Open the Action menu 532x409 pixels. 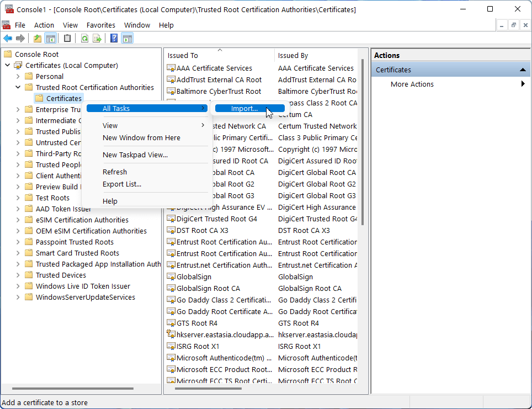44,25
